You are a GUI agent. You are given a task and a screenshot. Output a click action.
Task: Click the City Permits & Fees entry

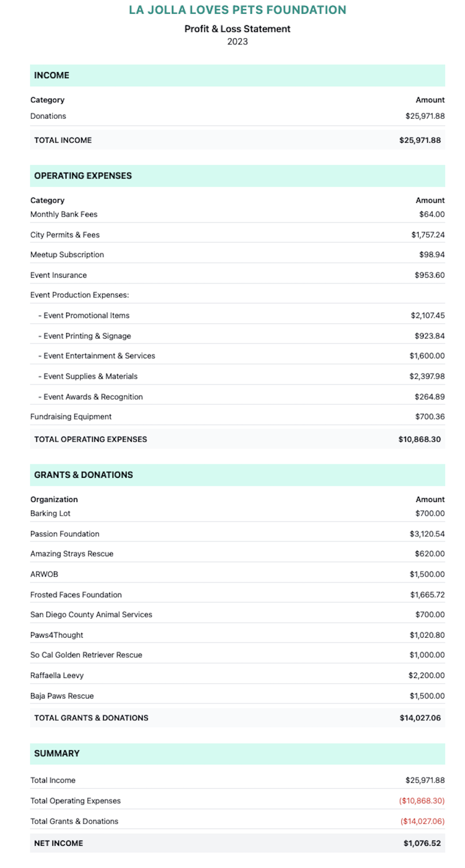(65, 235)
